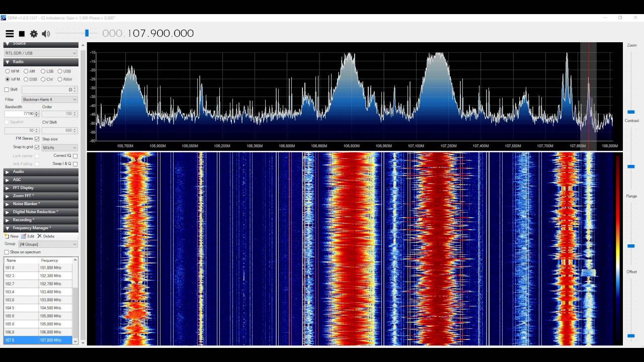Screen dimensions: 644x362
Task: Click the Bandwidth stepper arrows
Action: (37, 114)
